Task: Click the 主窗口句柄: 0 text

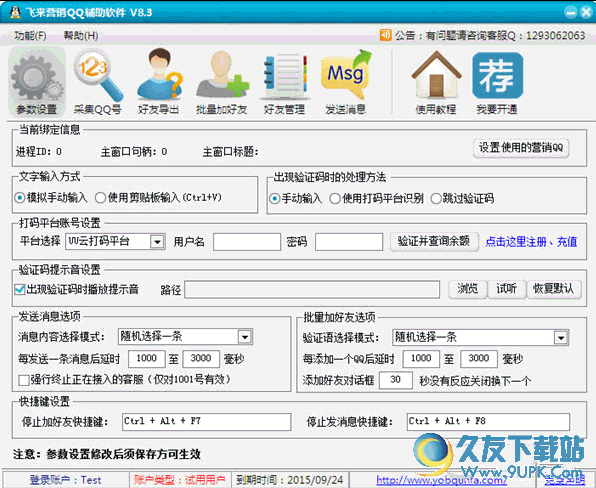Action: tap(134, 152)
